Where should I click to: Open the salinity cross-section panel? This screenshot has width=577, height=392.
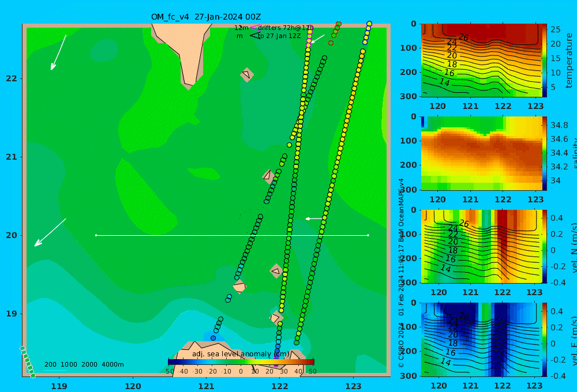click(x=481, y=153)
